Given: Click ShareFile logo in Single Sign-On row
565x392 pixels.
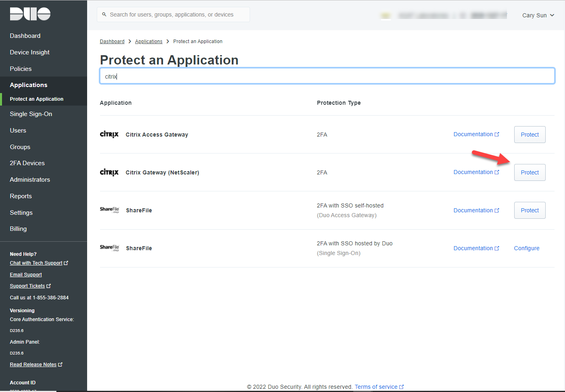Looking at the screenshot, I should [x=110, y=247].
